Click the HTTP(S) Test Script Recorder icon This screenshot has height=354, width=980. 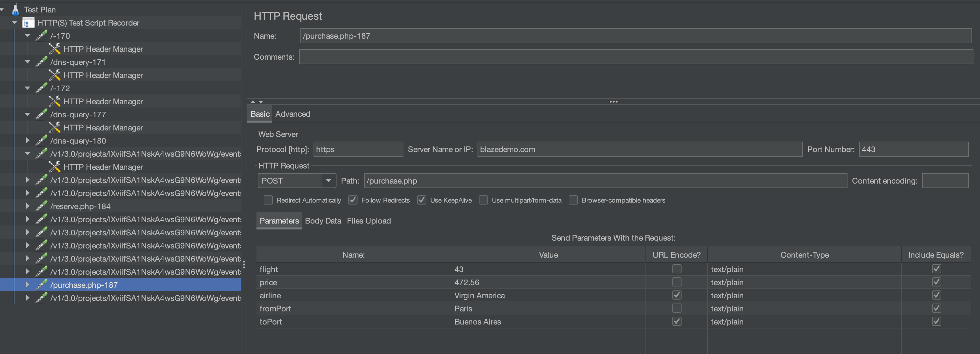27,22
